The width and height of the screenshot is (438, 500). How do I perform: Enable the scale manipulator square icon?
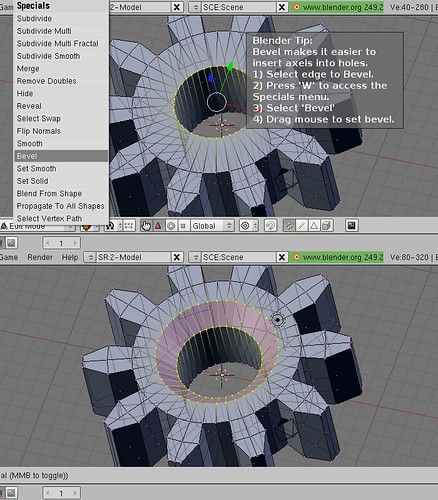[x=183, y=226]
